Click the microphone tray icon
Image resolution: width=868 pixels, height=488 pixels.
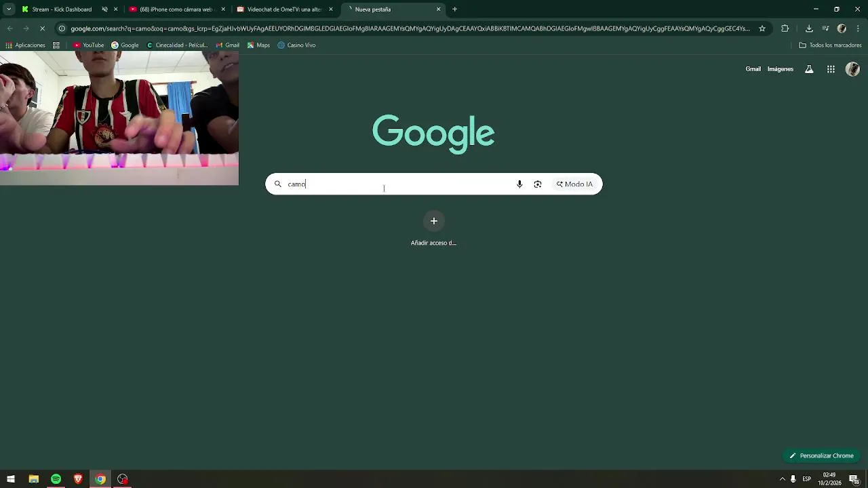click(793, 479)
